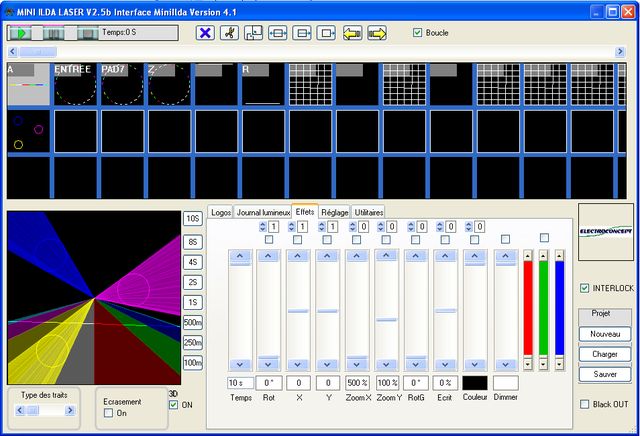
Task: Toggle the Boucle loop checkbox
Action: tap(417, 33)
